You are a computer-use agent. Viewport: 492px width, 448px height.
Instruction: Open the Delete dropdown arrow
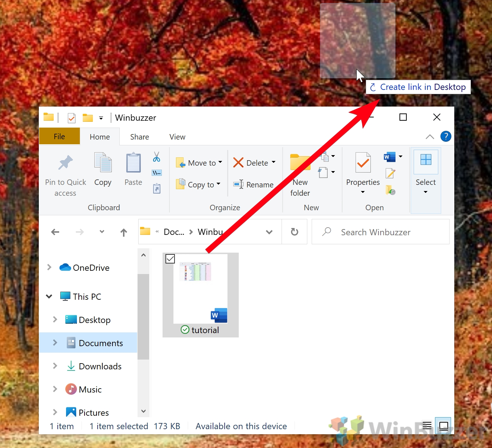pos(274,162)
